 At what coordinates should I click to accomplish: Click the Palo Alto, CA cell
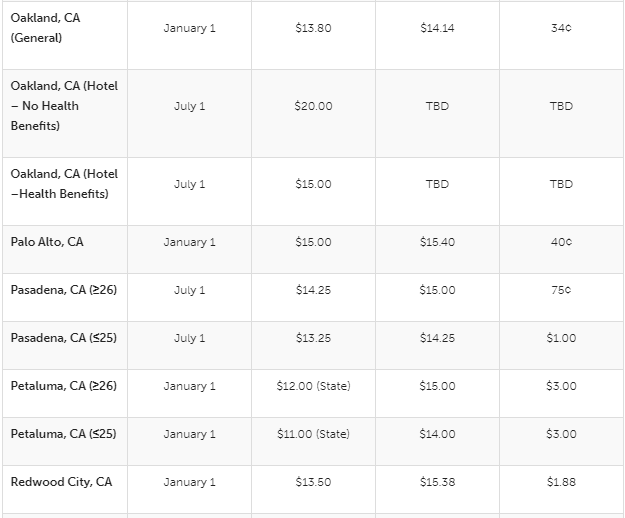tap(47, 242)
